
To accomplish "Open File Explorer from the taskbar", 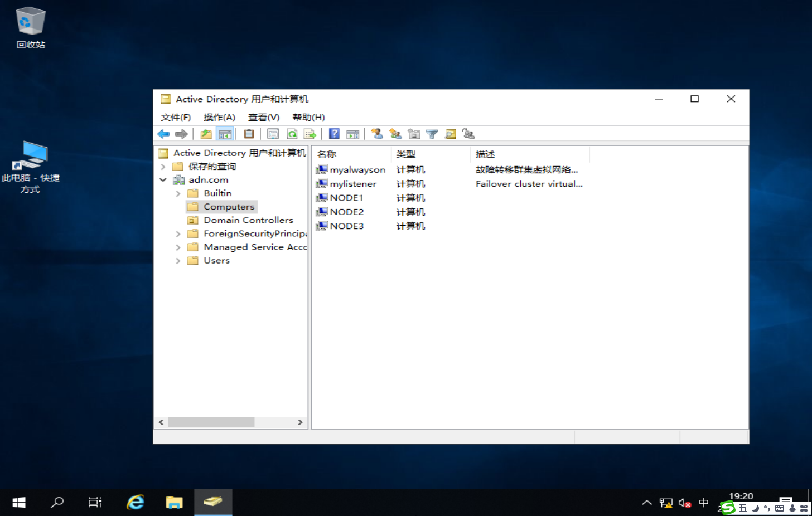I will (174, 503).
